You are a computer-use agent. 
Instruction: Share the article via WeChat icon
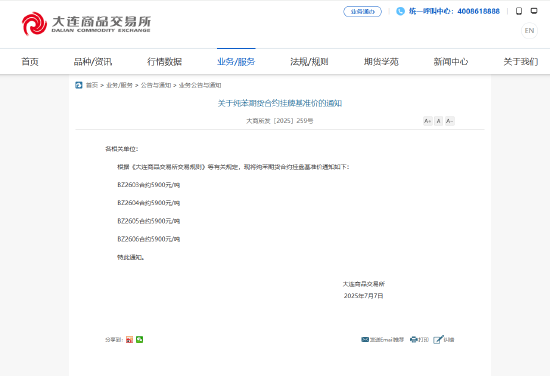[x=140, y=340]
